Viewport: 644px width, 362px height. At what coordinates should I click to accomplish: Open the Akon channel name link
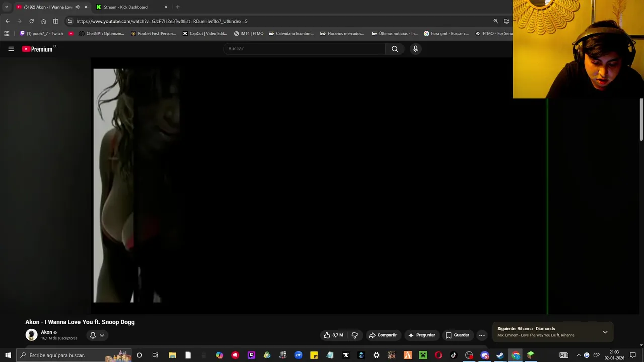coord(46,332)
